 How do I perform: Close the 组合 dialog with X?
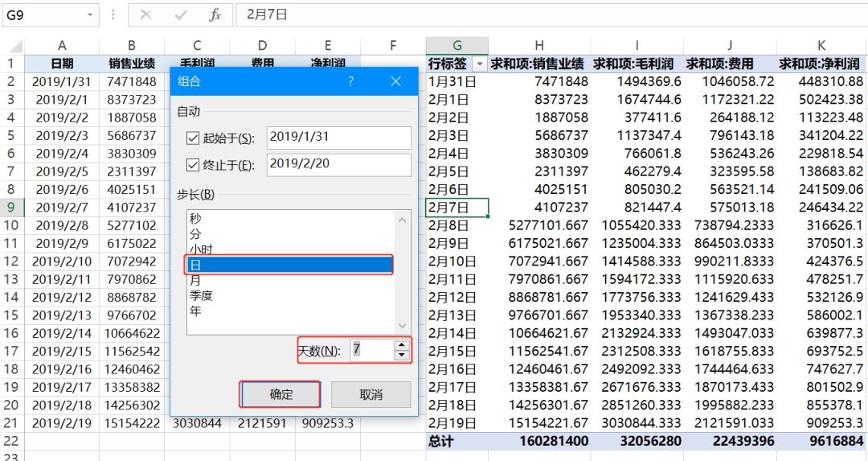pos(395,81)
